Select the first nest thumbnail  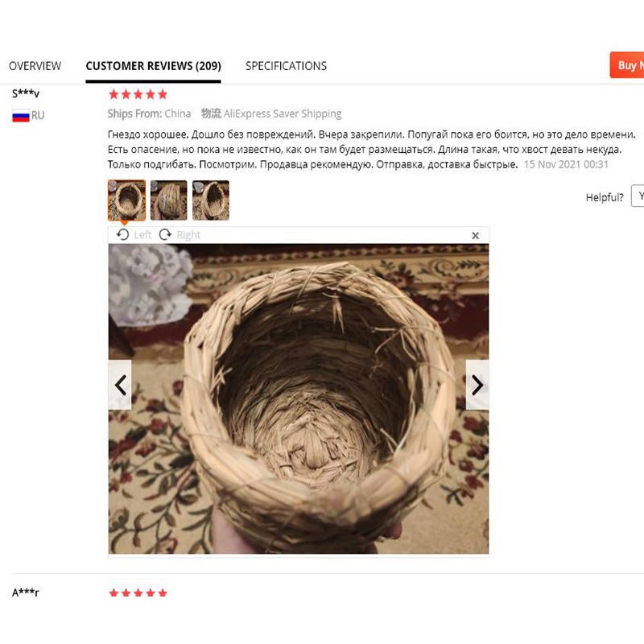[127, 200]
